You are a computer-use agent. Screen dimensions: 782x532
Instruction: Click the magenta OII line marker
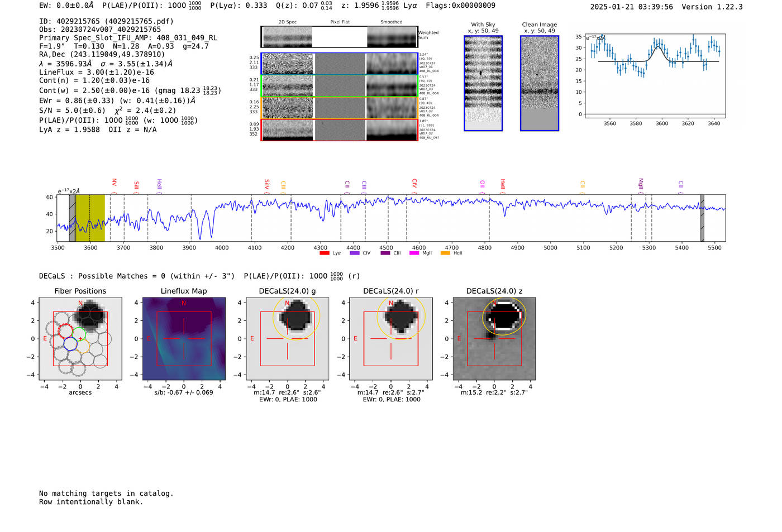click(x=483, y=184)
